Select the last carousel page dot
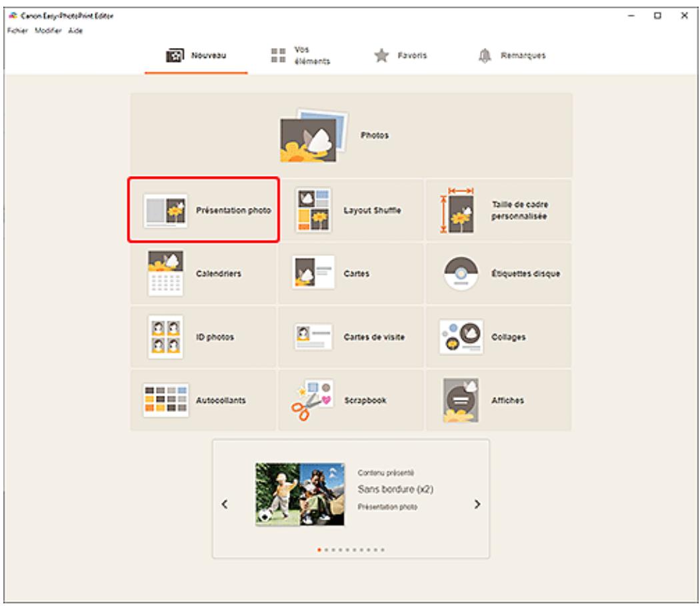The image size is (700, 606). 383,550
